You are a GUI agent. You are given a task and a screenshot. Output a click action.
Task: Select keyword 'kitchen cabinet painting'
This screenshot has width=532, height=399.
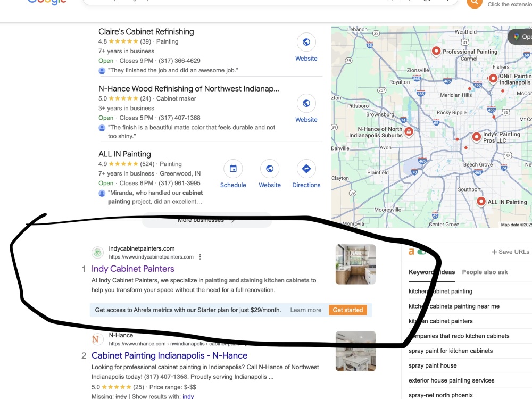pyautogui.click(x=440, y=291)
